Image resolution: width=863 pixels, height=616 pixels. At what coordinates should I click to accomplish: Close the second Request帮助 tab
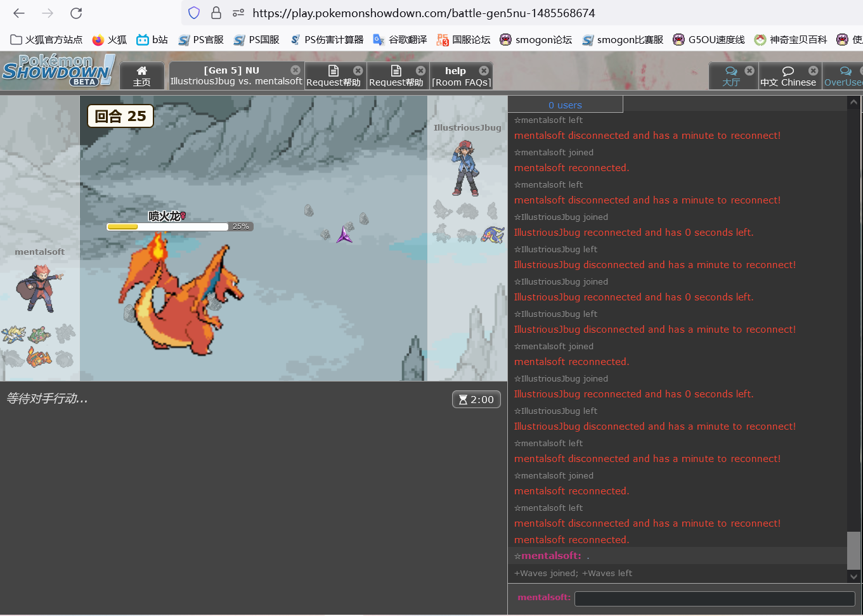(x=420, y=70)
